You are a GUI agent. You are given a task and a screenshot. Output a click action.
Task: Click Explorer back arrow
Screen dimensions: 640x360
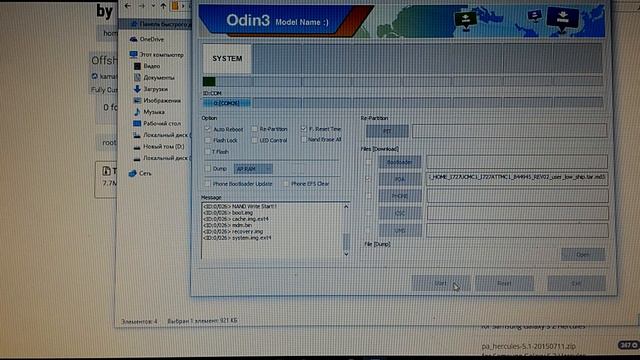click(x=127, y=6)
